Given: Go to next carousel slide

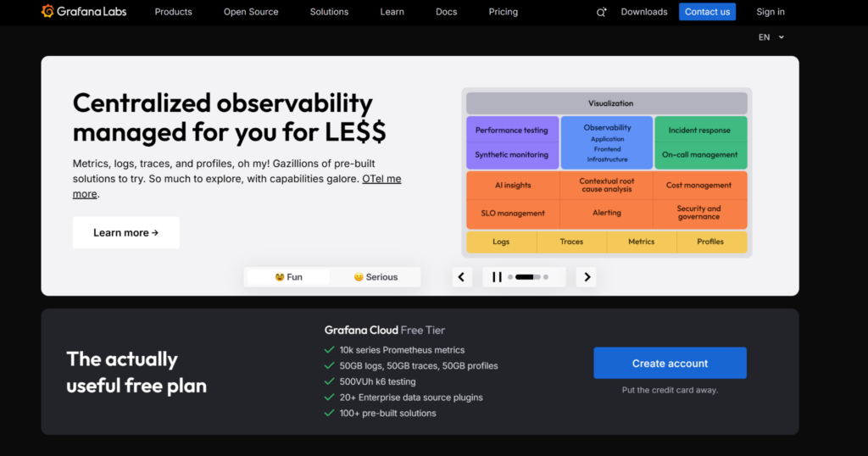Looking at the screenshot, I should tap(587, 276).
